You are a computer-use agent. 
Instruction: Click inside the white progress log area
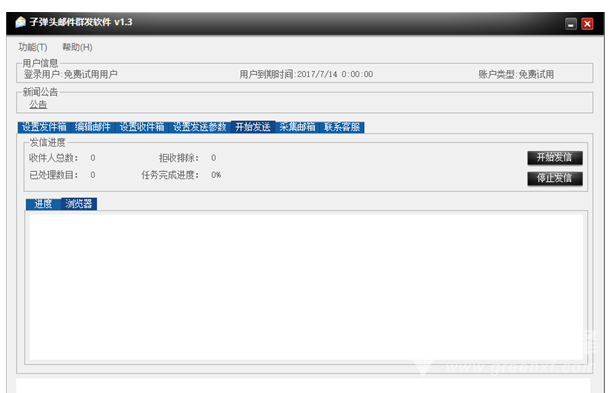point(306,287)
